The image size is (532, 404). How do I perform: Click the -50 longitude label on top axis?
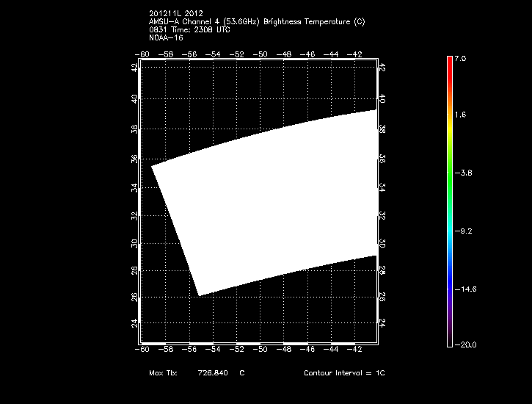click(x=260, y=54)
